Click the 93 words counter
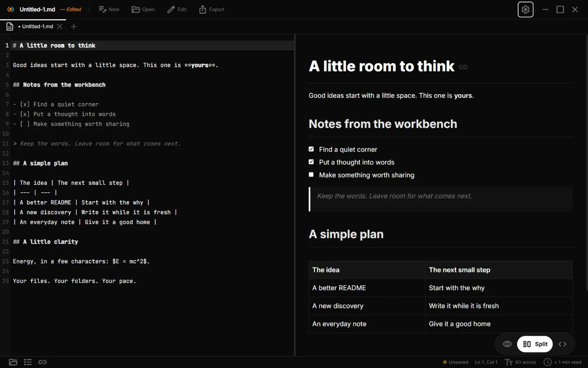 click(x=521, y=362)
